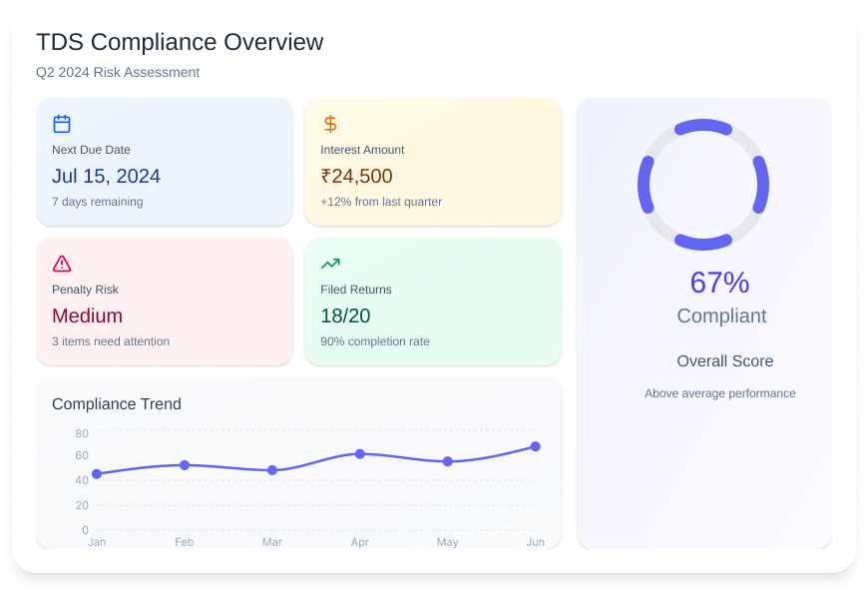Screen dimensions: 868x595
Task: Click the Apr data point on the trend line
Action: [360, 454]
